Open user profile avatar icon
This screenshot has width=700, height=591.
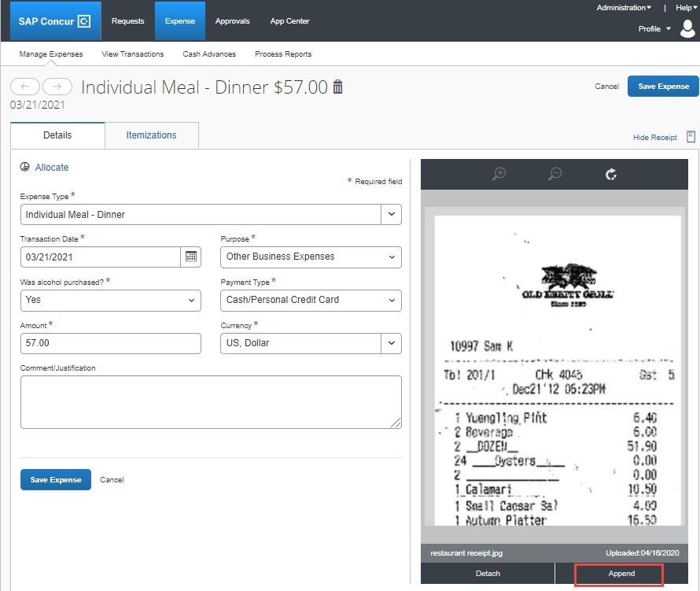687,28
